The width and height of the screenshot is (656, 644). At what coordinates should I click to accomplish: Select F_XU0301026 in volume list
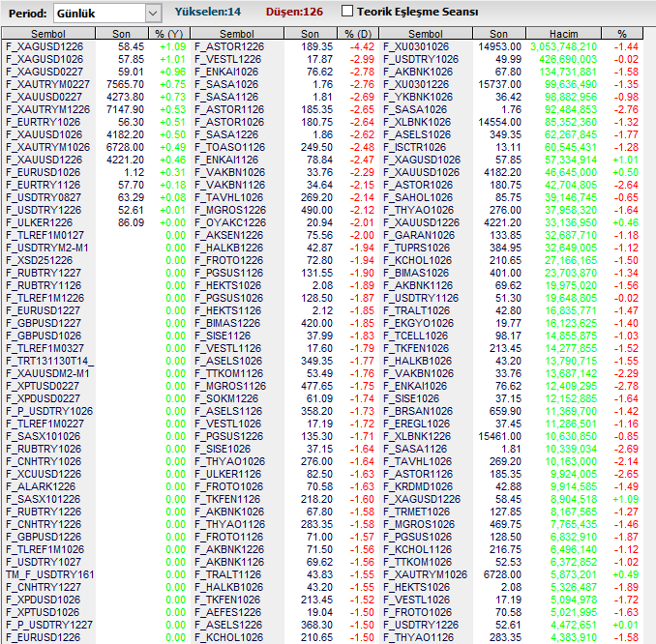(x=416, y=46)
